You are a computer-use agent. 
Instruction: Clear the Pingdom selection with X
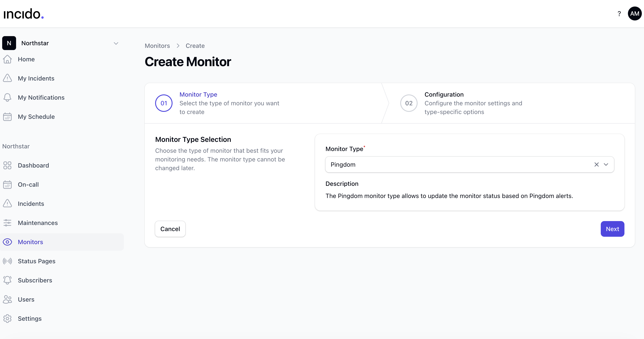[x=596, y=164]
